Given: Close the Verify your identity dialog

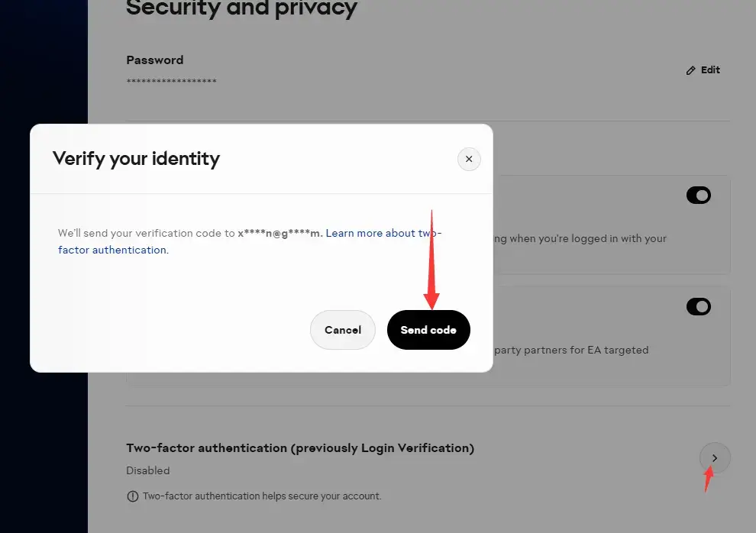Looking at the screenshot, I should pos(469,159).
